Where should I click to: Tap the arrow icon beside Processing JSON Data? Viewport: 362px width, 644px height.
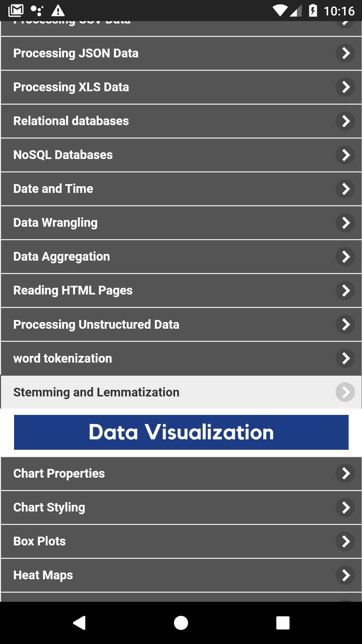345,53
